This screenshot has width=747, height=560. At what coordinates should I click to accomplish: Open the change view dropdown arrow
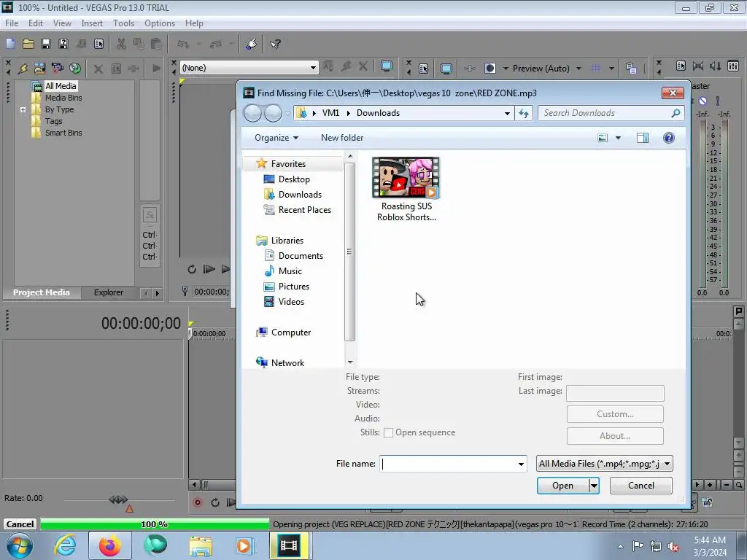[x=618, y=138]
